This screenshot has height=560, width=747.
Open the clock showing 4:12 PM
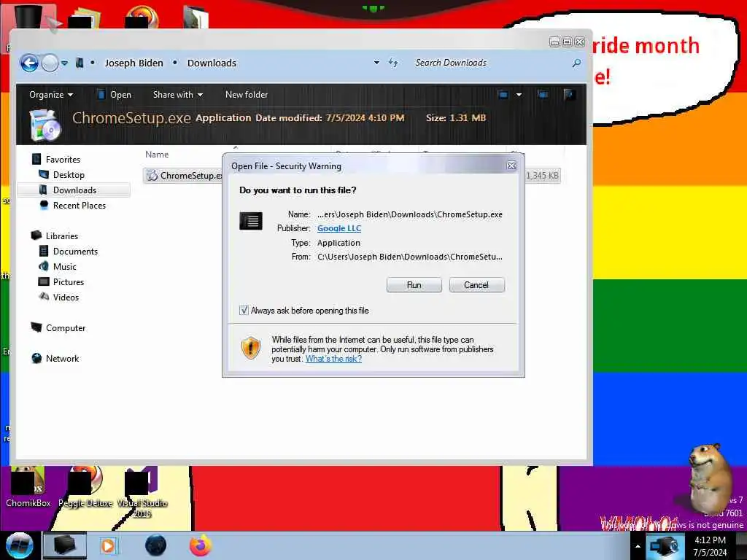[x=711, y=546]
